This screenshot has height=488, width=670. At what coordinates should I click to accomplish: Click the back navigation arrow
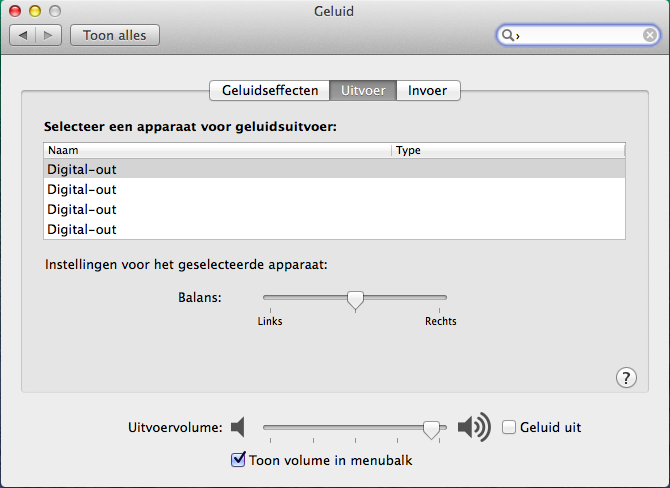(x=23, y=35)
